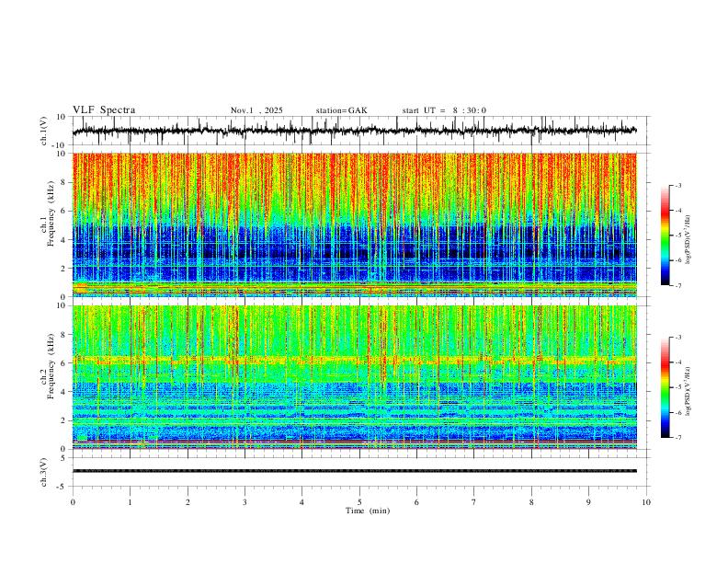Click the 'ch.1(V)' waveform axis label
This screenshot has height=563, width=728.
coord(44,131)
